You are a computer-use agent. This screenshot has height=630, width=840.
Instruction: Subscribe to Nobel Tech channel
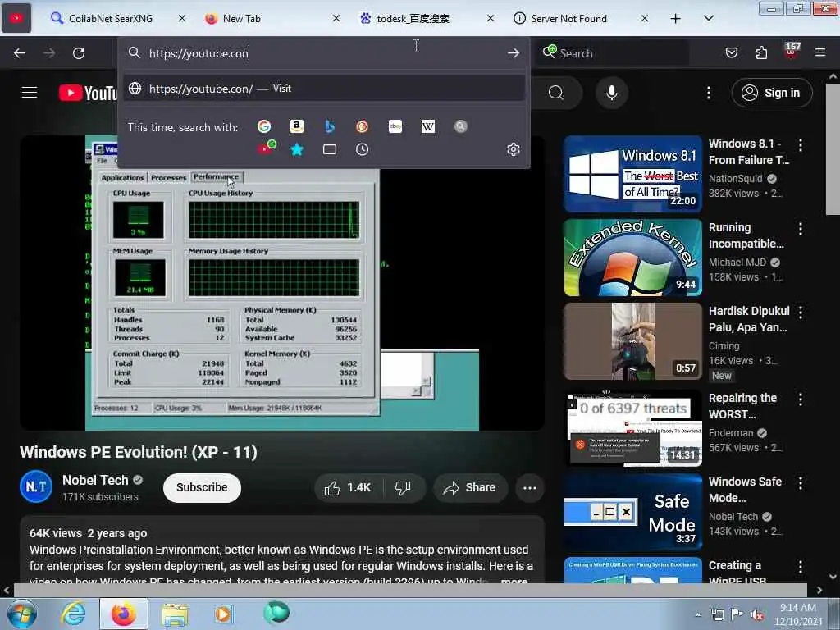coord(202,487)
